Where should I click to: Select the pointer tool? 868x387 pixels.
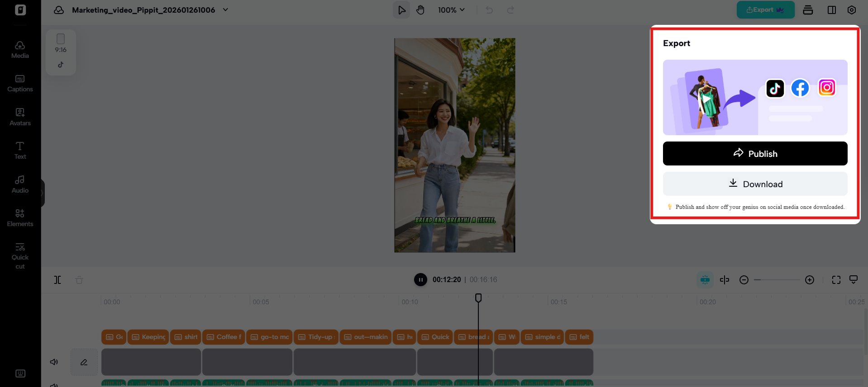(401, 10)
